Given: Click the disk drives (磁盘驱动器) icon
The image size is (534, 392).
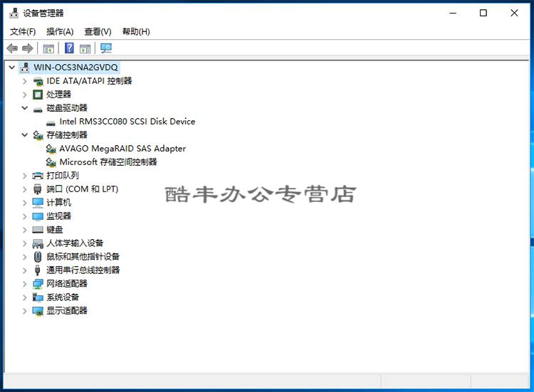Looking at the screenshot, I should click(38, 109).
